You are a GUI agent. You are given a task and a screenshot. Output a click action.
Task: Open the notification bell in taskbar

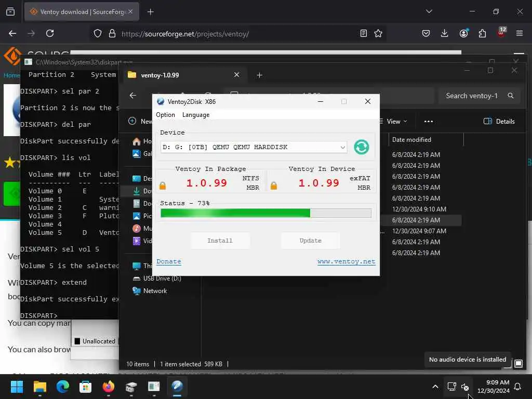[x=518, y=387]
